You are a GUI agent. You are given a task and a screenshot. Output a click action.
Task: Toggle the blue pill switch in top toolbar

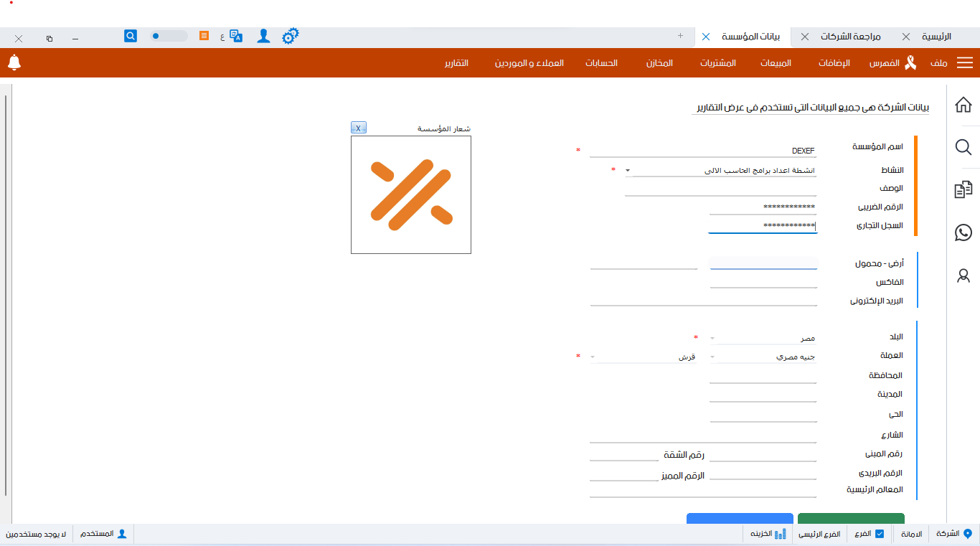[x=169, y=36]
